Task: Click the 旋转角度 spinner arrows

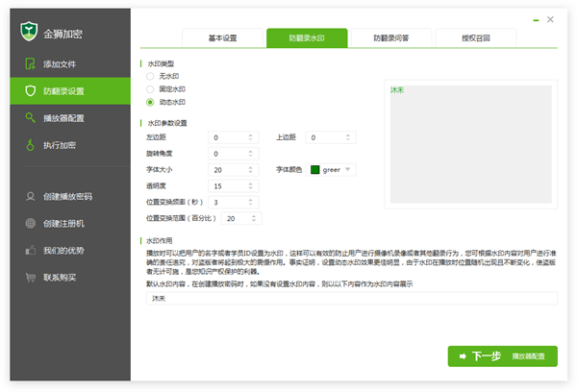Action: [250, 154]
